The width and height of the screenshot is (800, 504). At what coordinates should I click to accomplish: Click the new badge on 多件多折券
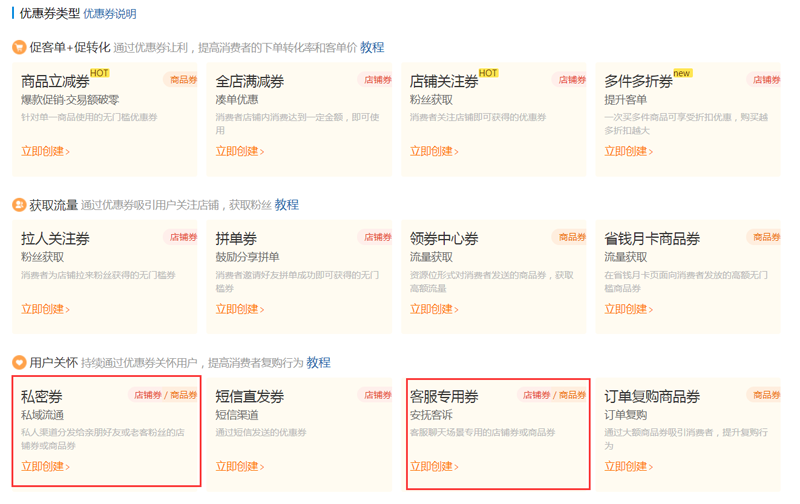tap(682, 73)
